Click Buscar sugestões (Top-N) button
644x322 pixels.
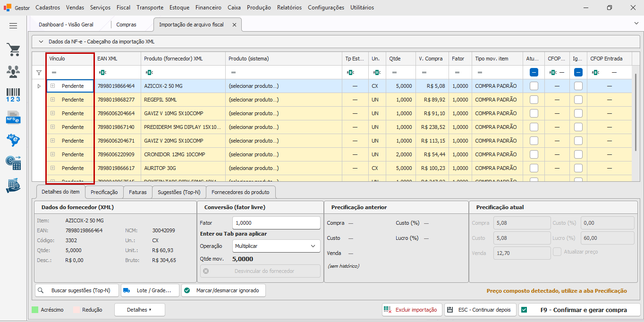click(x=77, y=290)
